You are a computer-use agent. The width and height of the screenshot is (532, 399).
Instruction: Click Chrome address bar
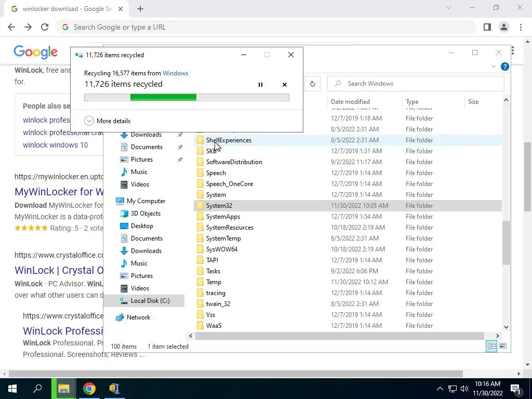pos(267,27)
